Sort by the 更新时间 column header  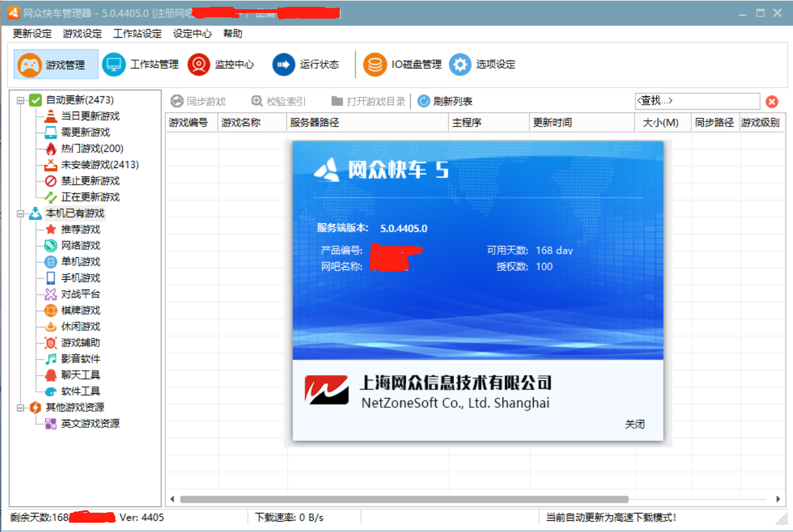[x=582, y=123]
